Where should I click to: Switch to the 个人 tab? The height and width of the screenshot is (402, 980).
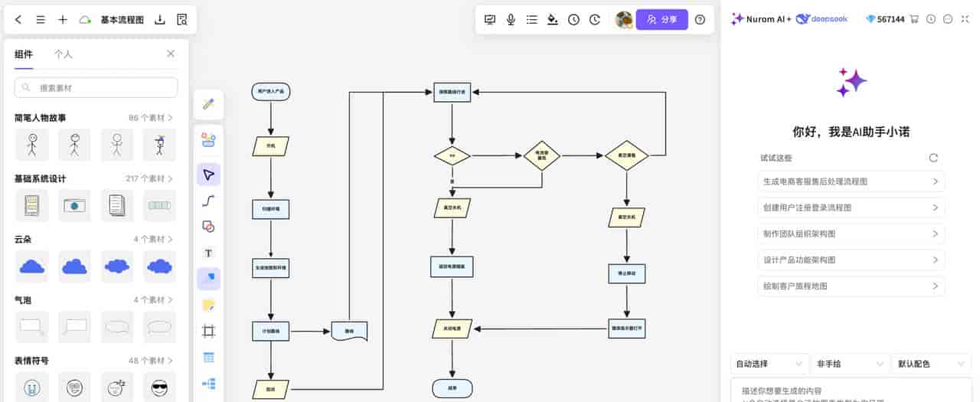click(63, 54)
